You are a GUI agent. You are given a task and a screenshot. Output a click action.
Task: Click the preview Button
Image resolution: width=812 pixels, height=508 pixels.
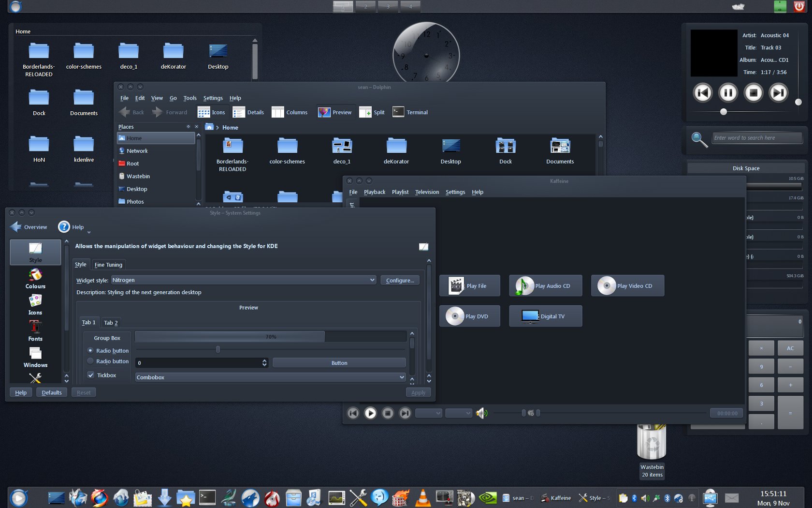tap(339, 363)
